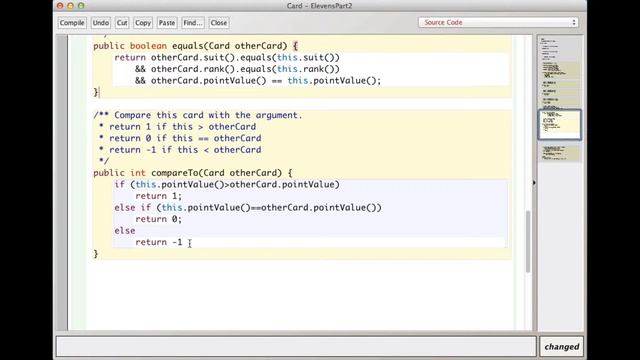Click the vertical scrollbar thumb in editor
The image size is (640, 360).
528,241
